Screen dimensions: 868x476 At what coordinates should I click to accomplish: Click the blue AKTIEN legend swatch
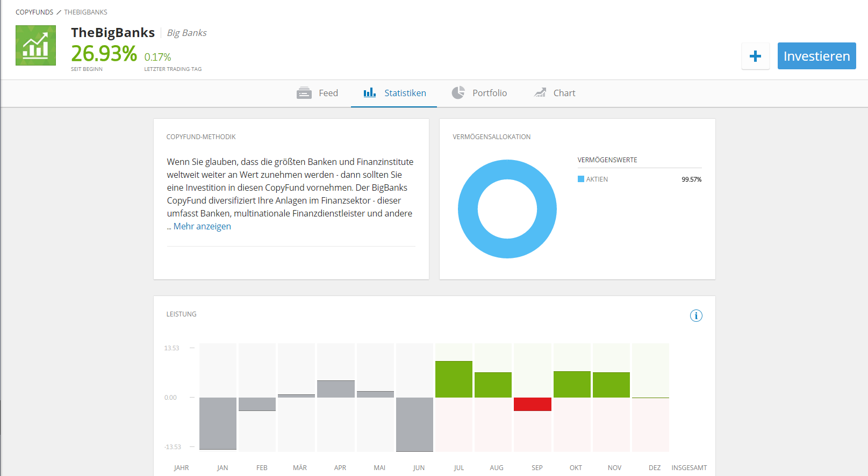[x=581, y=179]
